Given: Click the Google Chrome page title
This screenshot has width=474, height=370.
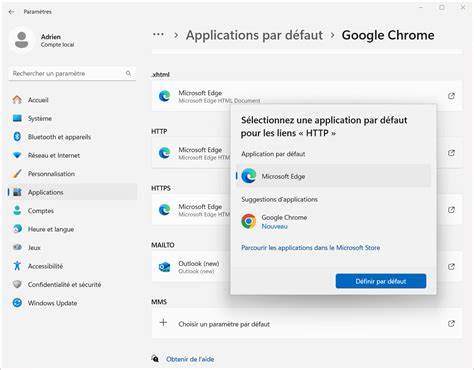Looking at the screenshot, I should pos(388,35).
